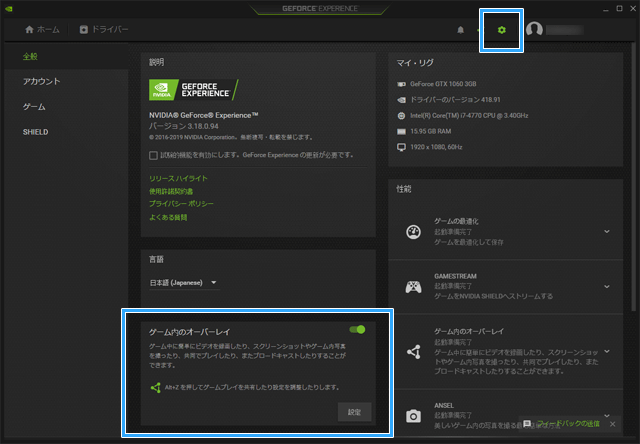Click the RAM icon beside 15.95 GB RAM
The image size is (640, 444).
click(x=401, y=131)
